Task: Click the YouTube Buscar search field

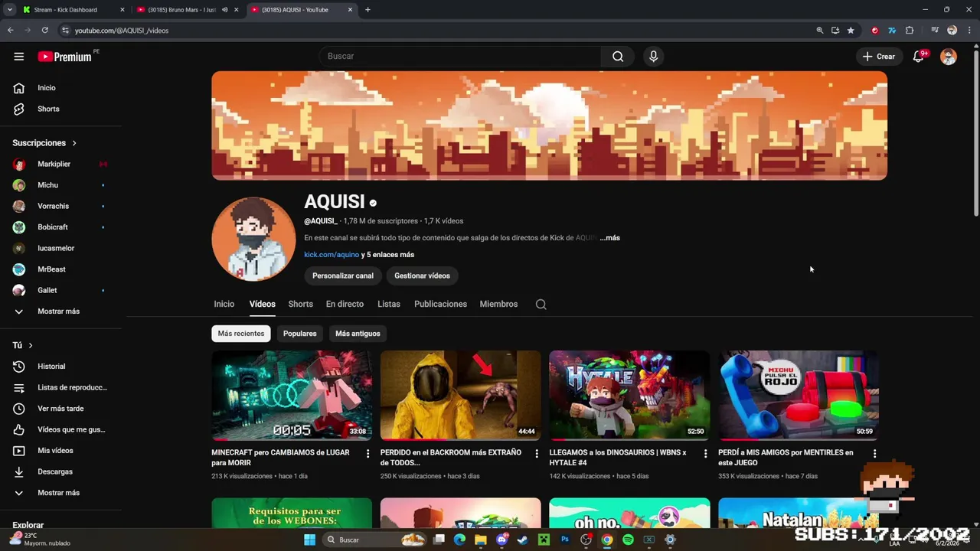Action: (x=460, y=56)
